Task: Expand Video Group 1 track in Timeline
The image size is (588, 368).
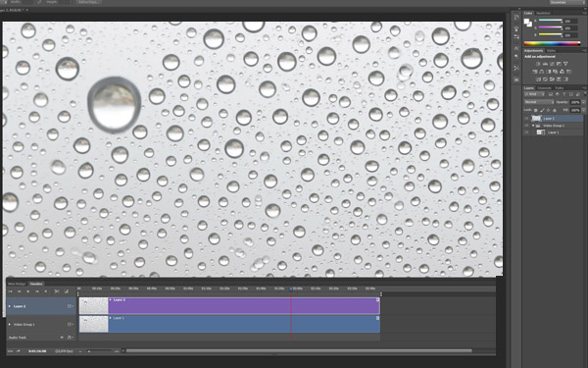Action: coord(10,324)
